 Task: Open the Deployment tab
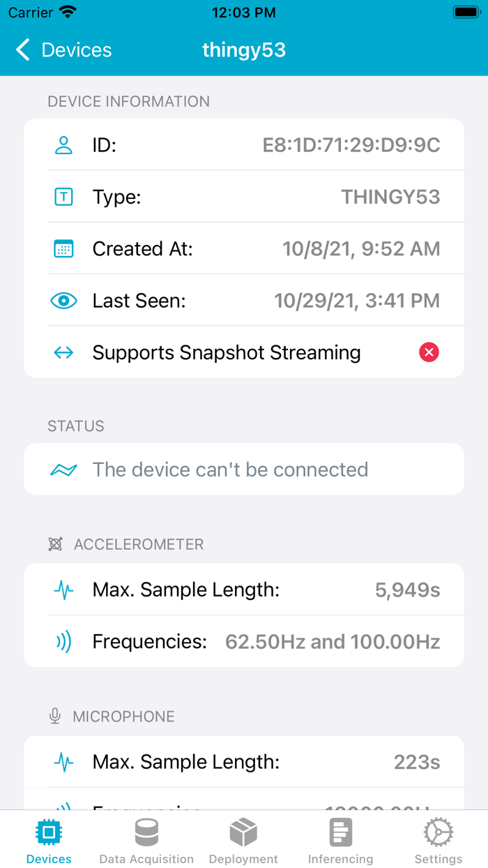coord(243,839)
